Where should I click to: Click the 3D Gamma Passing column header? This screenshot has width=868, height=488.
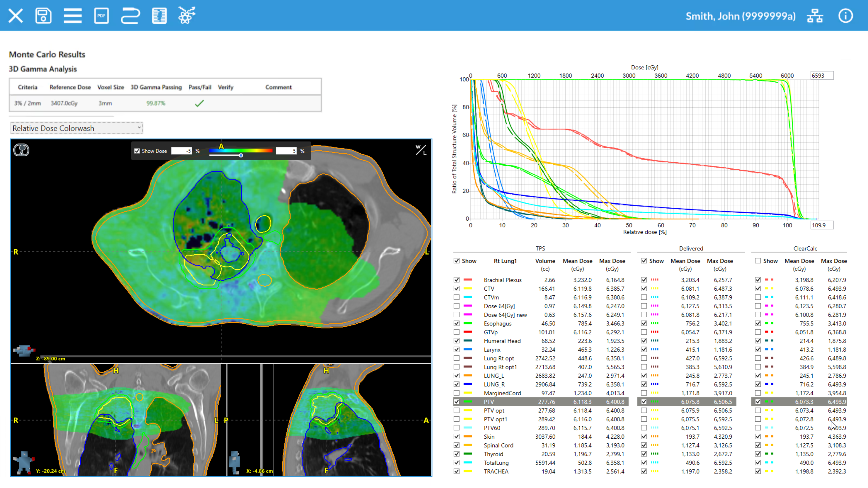tap(156, 87)
